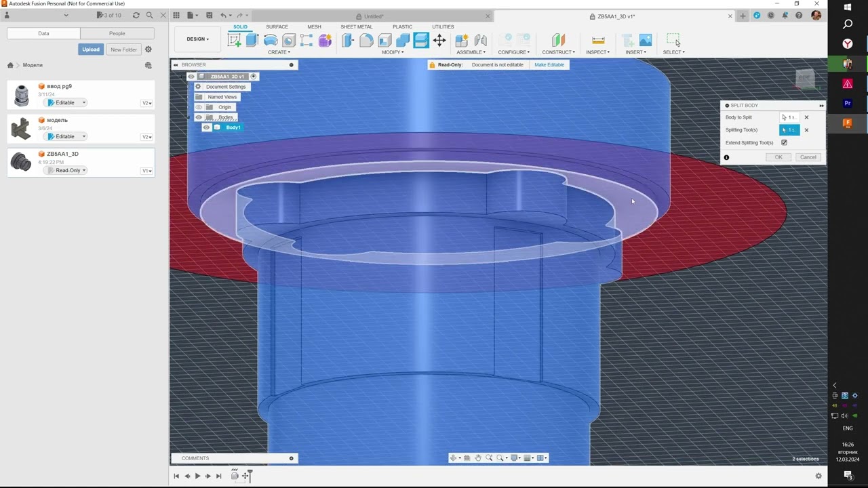Click the Upload button
The width and height of the screenshot is (868, 488).
[x=91, y=49]
